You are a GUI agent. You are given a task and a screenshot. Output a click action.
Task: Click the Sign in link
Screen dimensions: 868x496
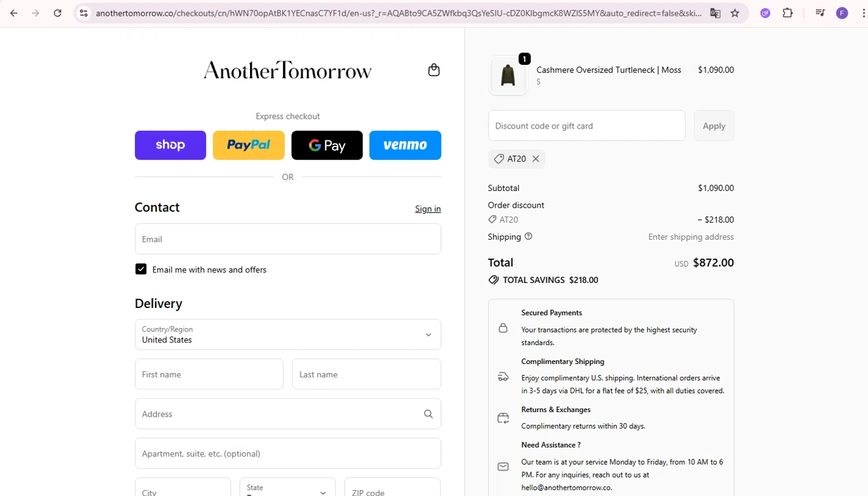coord(428,209)
